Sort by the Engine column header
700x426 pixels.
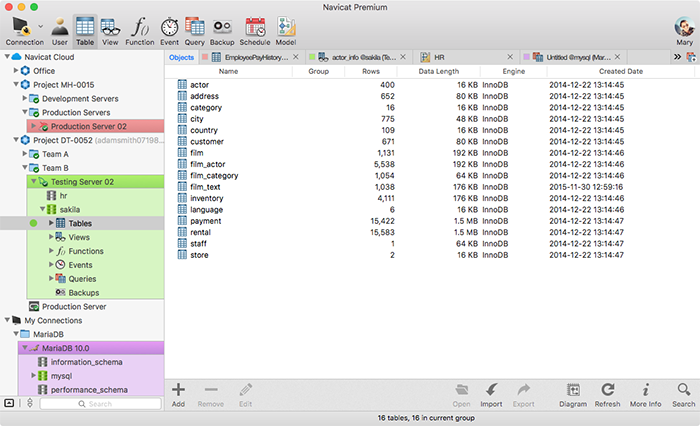point(513,71)
